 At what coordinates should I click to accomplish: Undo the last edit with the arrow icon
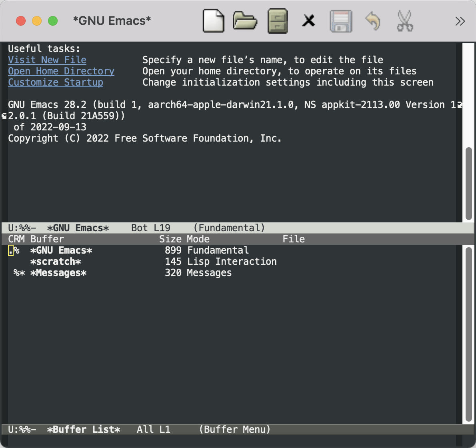372,21
